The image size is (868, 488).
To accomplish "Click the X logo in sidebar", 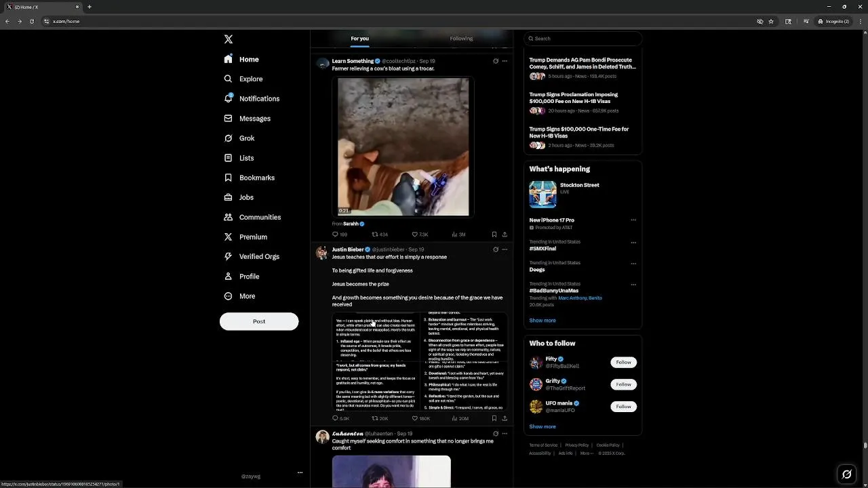I will [x=229, y=39].
